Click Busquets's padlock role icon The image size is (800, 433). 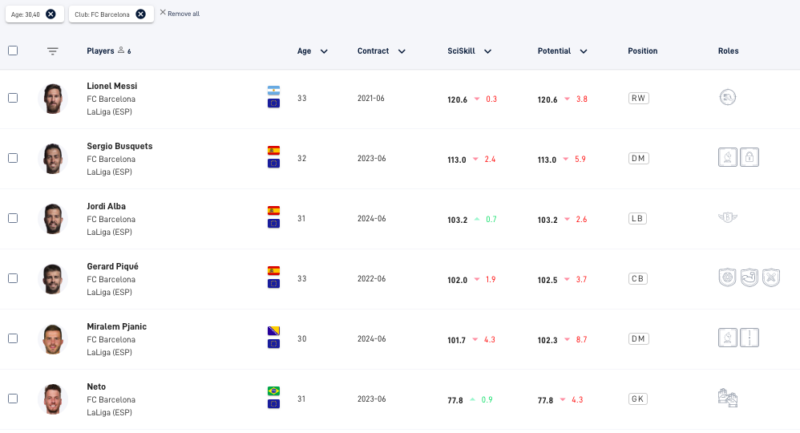pos(749,157)
